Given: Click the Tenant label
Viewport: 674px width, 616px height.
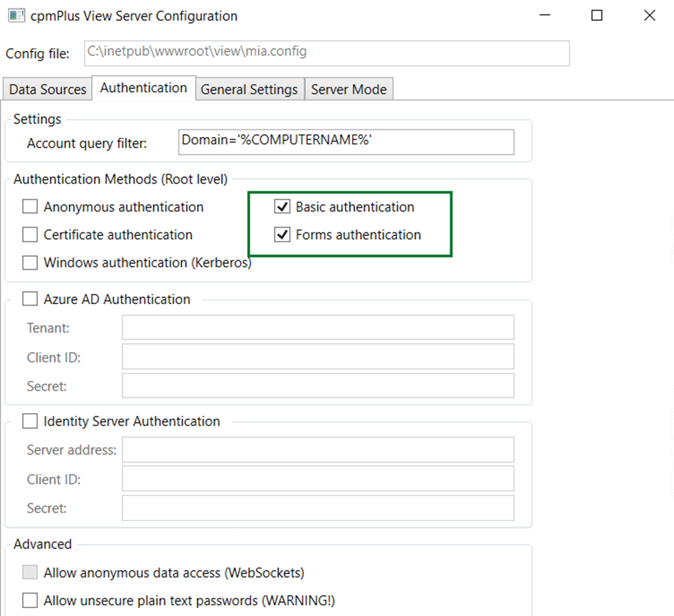Looking at the screenshot, I should coord(48,328).
